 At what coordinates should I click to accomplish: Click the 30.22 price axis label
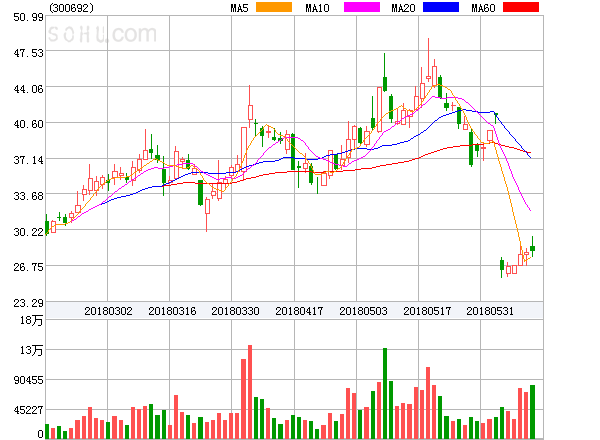[x=28, y=232]
